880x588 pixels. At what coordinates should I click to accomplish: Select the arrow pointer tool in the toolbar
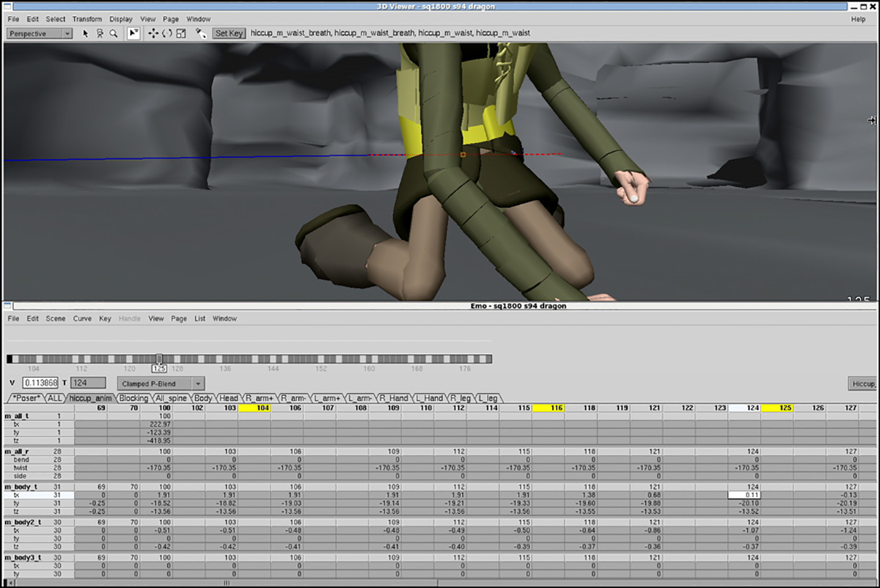pos(86,34)
